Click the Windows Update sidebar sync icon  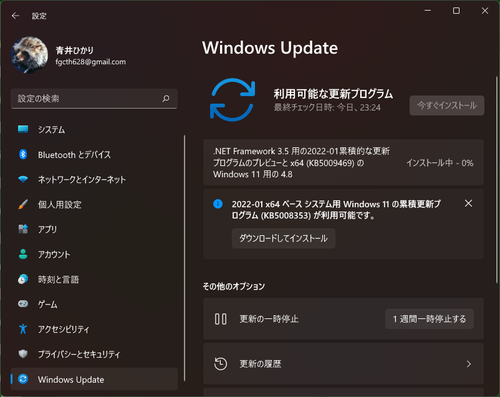pyautogui.click(x=23, y=379)
